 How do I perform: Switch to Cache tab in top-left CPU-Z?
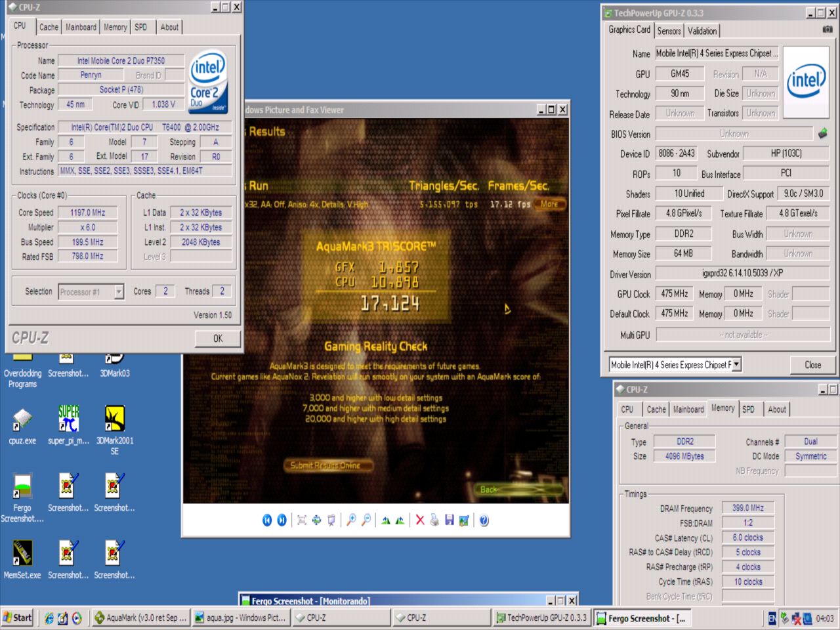(x=49, y=27)
